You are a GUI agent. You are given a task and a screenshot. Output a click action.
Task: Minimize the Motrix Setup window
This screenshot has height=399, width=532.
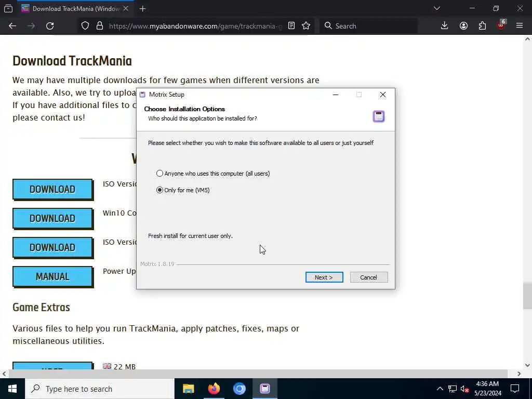point(336,95)
